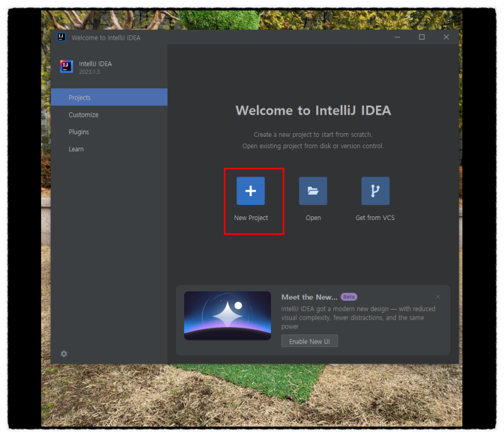Click the Get from VCS branch icon
The width and height of the screenshot is (504, 437).
(x=375, y=190)
